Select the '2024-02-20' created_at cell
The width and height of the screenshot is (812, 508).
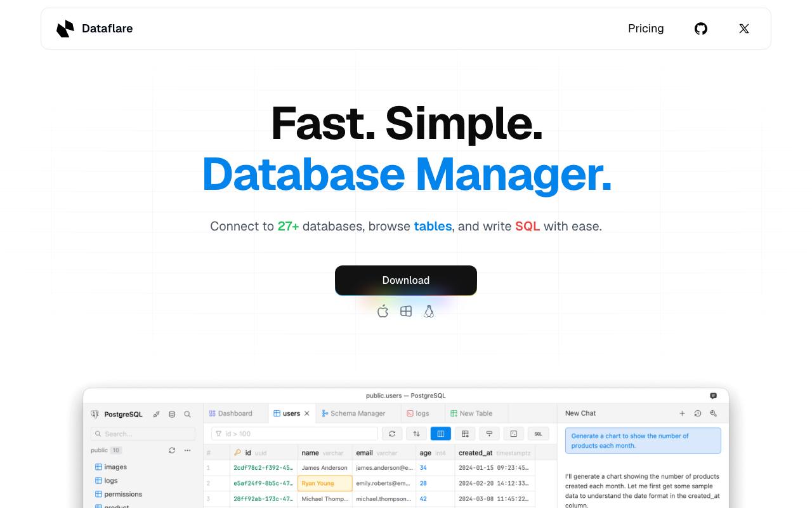pos(495,483)
